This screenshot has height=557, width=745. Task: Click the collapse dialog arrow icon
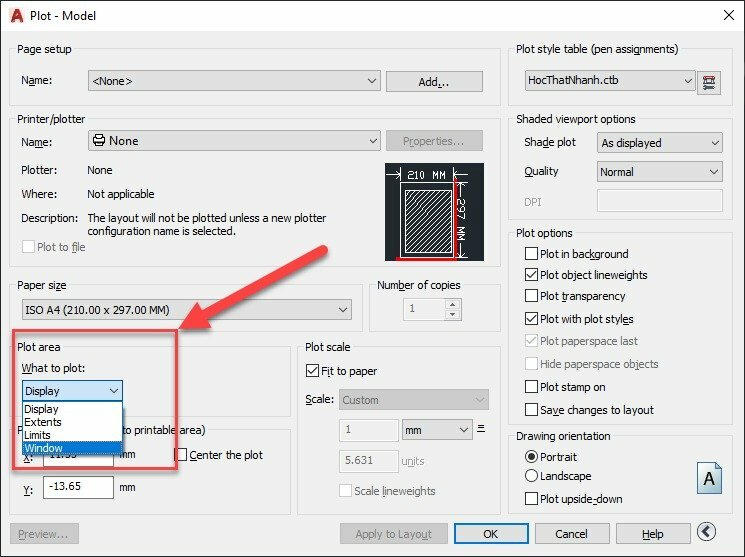click(707, 533)
